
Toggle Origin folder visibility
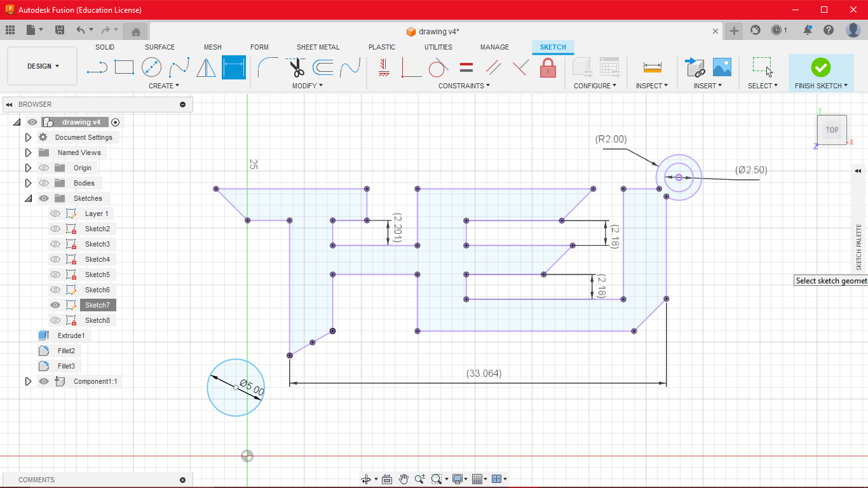44,168
